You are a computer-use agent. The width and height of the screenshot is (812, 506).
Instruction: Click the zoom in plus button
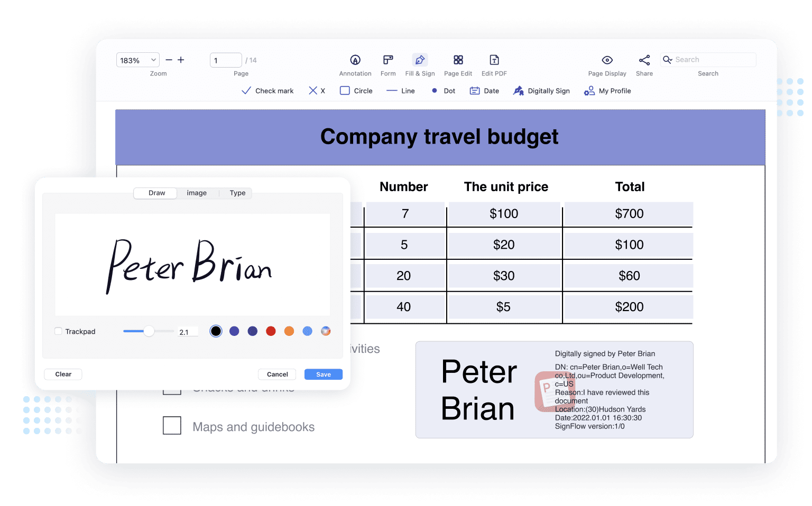[x=181, y=60]
